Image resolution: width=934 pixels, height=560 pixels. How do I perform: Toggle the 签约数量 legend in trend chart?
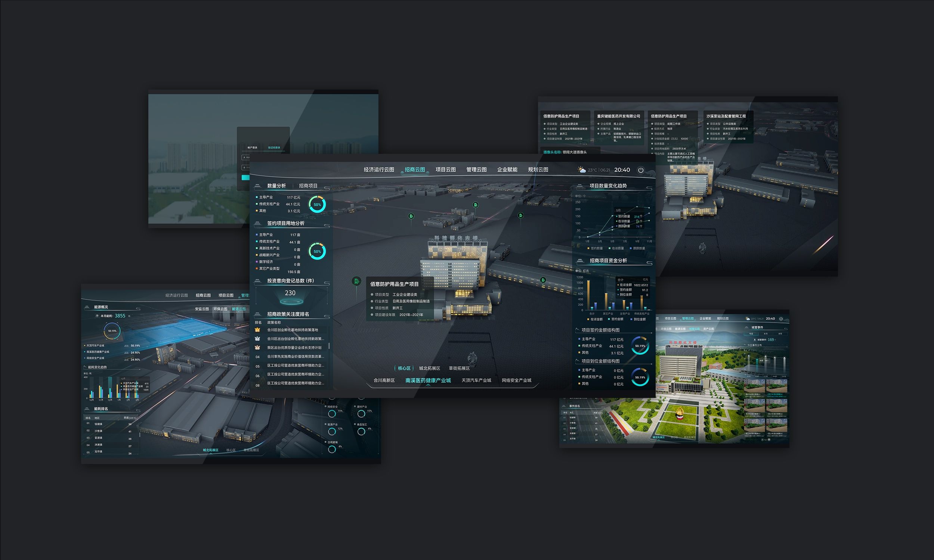(x=595, y=248)
